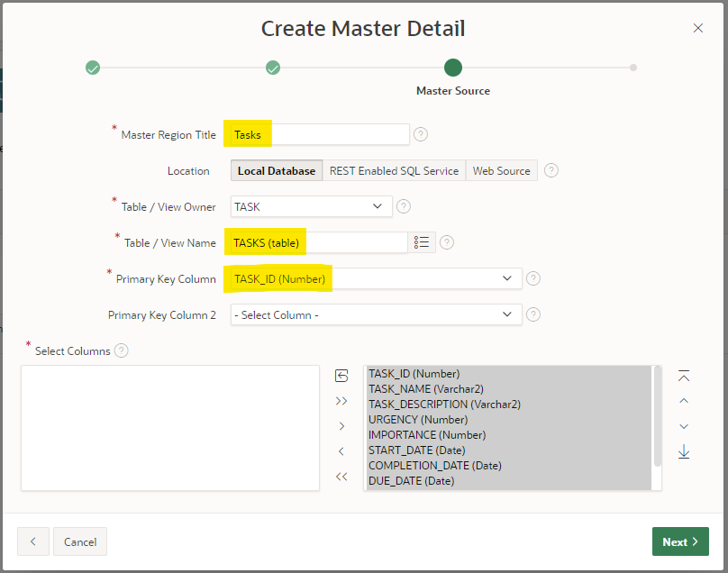Open help for Primary Key Column 2

533,314
